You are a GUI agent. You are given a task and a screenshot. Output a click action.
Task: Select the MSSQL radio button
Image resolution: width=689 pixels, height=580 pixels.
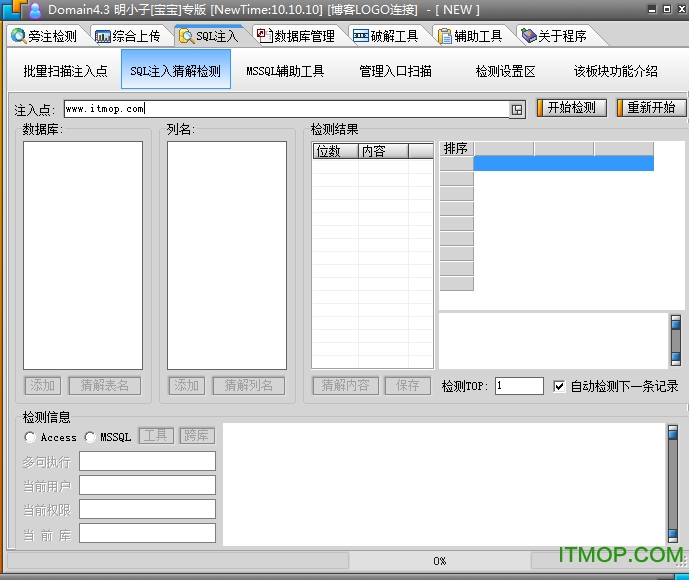[91, 437]
